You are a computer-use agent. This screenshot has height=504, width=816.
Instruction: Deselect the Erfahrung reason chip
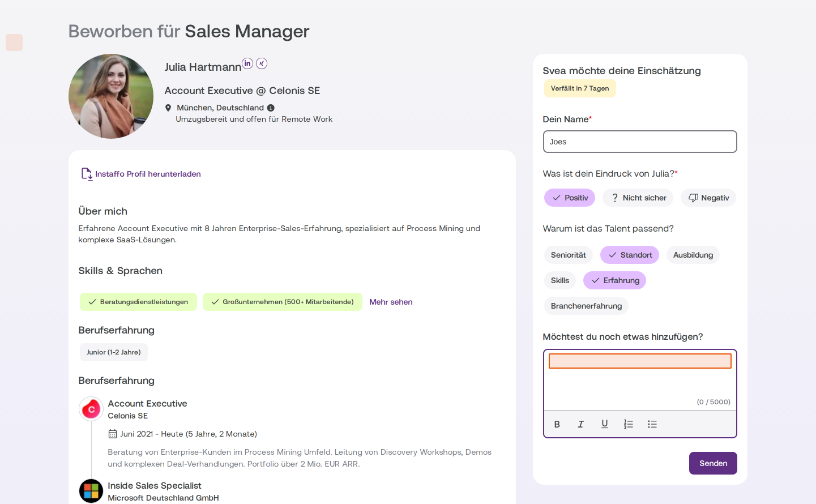click(615, 280)
